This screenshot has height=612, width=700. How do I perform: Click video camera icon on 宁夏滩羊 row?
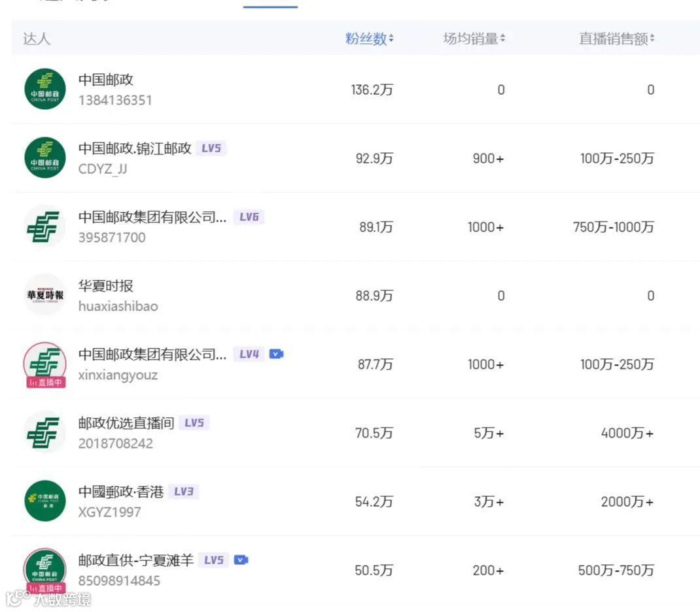[241, 560]
